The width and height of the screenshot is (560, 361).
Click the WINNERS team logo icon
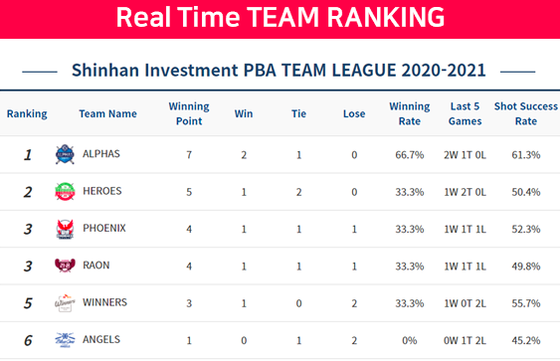tap(65, 303)
